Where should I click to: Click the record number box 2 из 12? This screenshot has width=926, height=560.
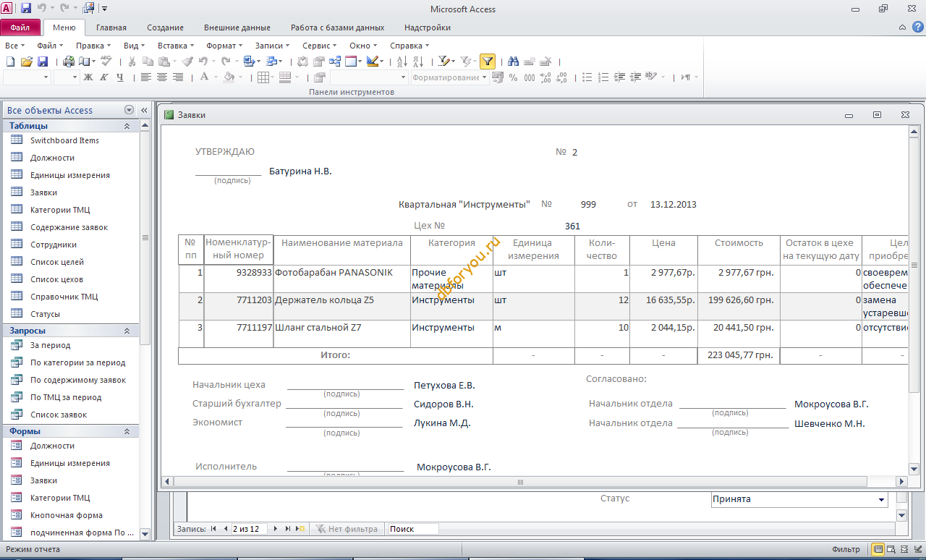(250, 529)
